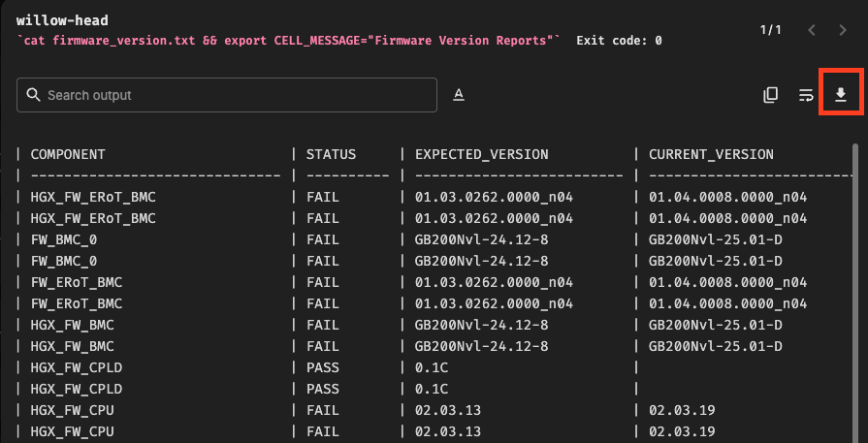This screenshot has width=868, height=443.
Task: Click 01.04.0008.0000_n04 in second FW_ERoT_BMC row
Action: (x=728, y=304)
